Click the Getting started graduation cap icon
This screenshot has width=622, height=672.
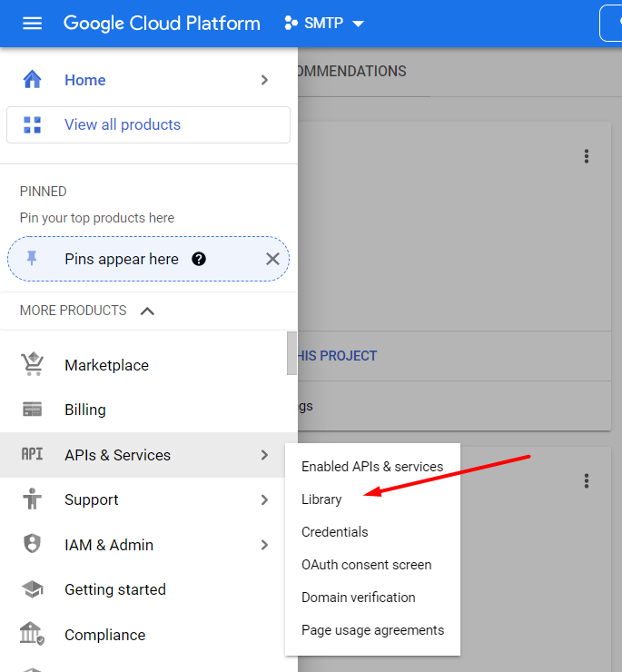(x=32, y=588)
